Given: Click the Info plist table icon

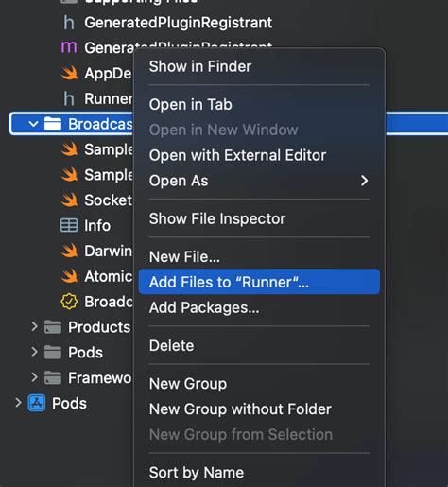Looking at the screenshot, I should (x=69, y=225).
